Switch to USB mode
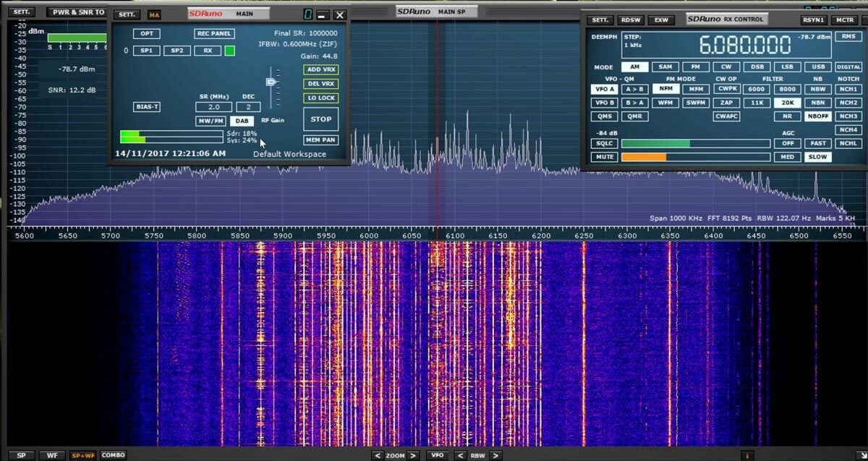868x461 pixels. (x=818, y=66)
